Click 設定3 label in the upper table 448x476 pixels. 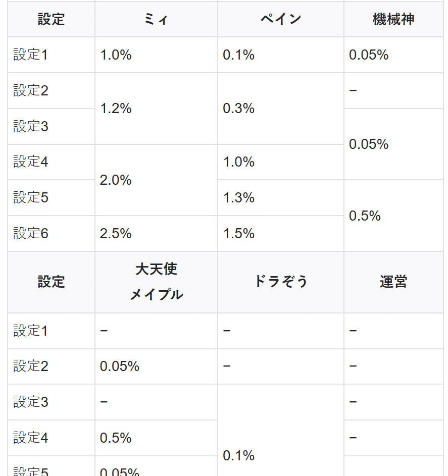click(31, 126)
